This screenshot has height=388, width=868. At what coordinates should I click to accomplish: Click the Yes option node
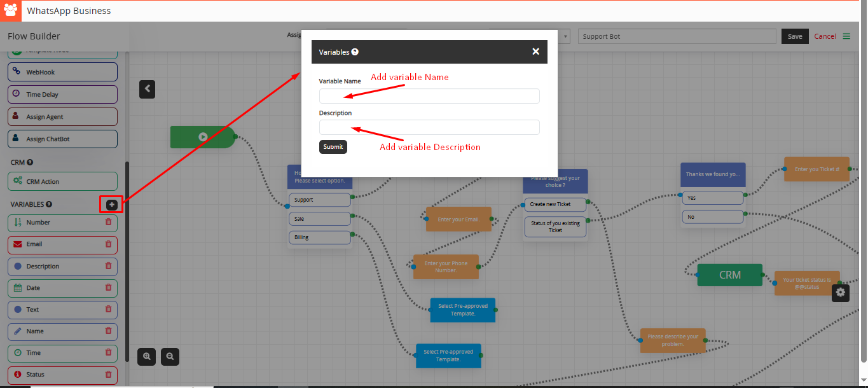coord(712,198)
